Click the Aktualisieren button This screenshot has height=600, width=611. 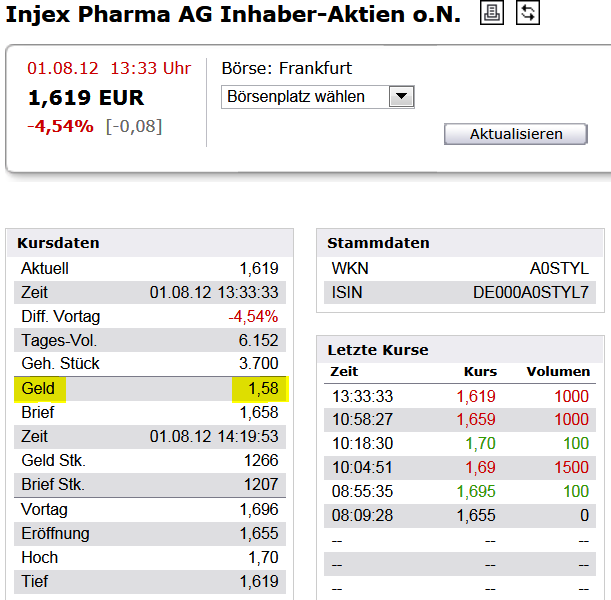coord(516,134)
